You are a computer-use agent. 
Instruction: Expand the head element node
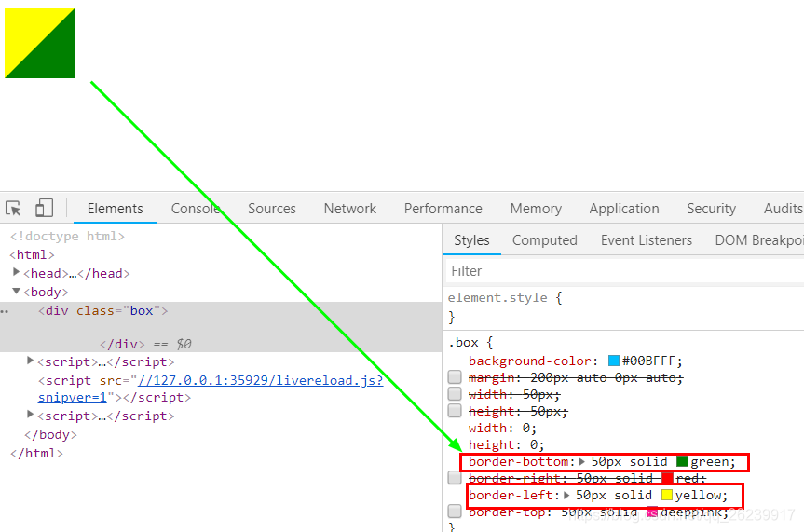point(16,272)
